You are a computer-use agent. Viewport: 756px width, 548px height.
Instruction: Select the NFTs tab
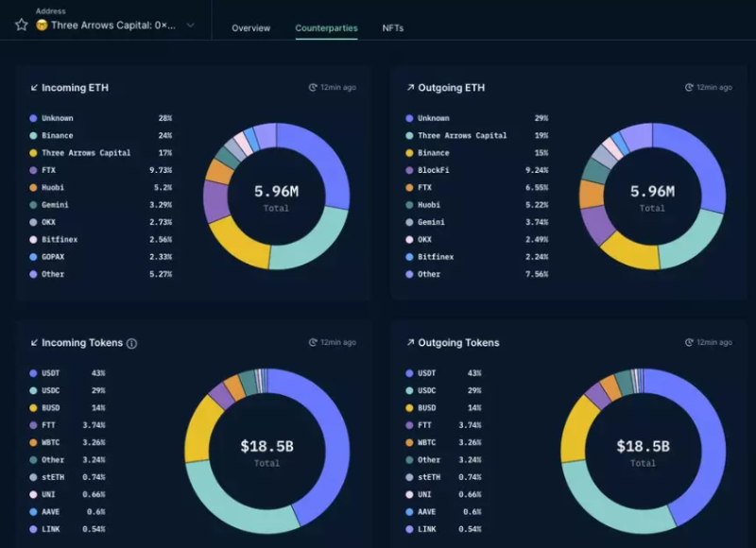pyautogui.click(x=393, y=28)
